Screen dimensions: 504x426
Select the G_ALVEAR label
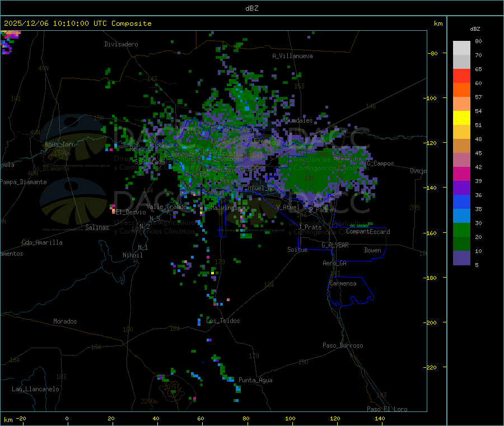point(335,245)
